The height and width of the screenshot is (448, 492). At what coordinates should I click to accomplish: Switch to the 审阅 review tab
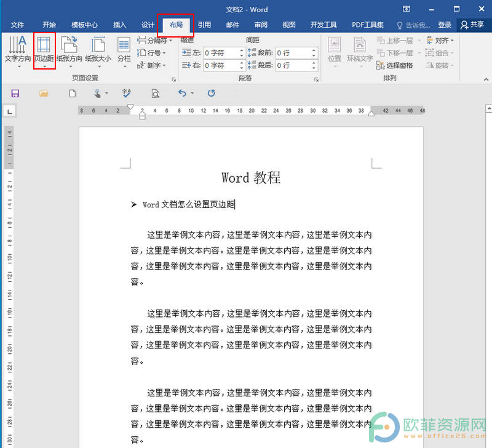click(x=261, y=25)
